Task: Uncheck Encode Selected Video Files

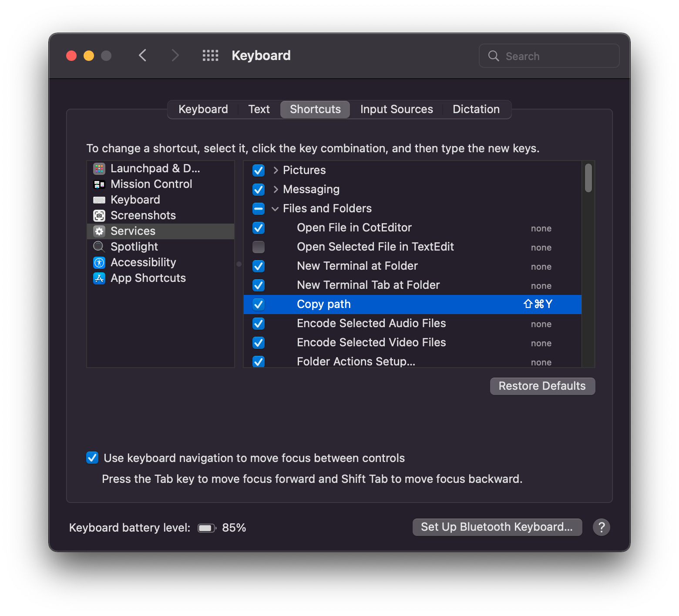Action: point(259,343)
